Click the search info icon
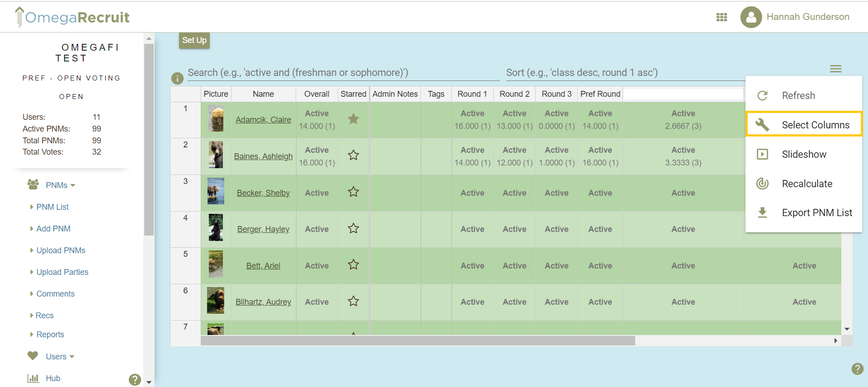 [177, 78]
